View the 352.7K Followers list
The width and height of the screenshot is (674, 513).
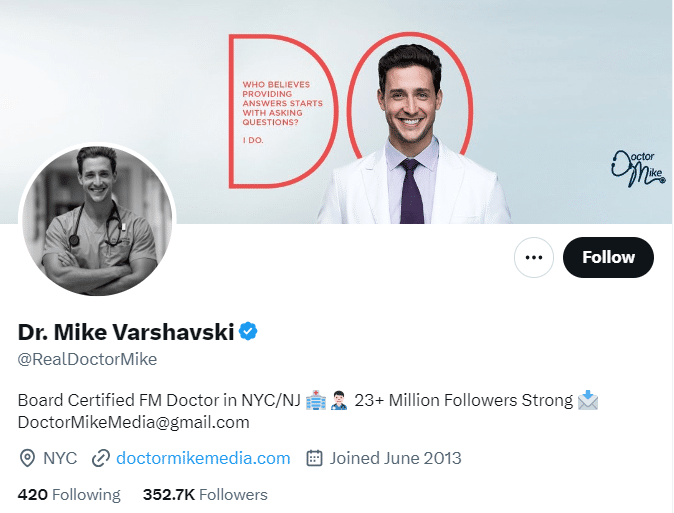pyautogui.click(x=205, y=494)
